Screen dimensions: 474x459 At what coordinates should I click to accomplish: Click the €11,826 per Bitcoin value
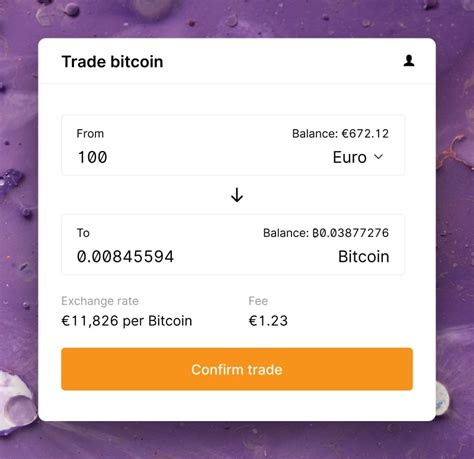click(127, 321)
